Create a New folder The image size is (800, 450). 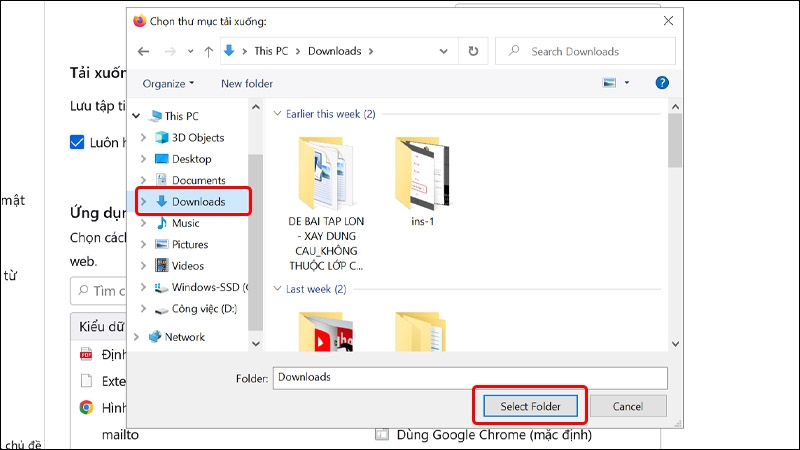pos(247,84)
